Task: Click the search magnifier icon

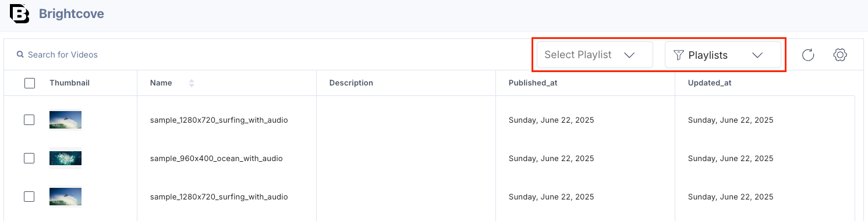Action: tap(20, 55)
